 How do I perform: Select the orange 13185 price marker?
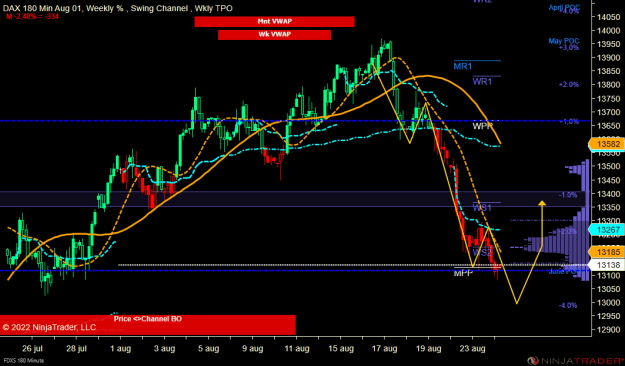pos(607,252)
